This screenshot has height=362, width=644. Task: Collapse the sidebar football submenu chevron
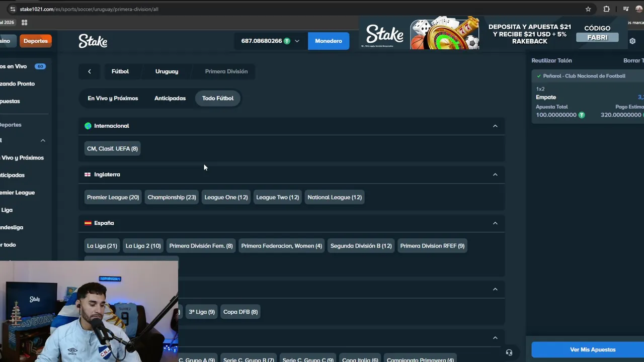43,140
